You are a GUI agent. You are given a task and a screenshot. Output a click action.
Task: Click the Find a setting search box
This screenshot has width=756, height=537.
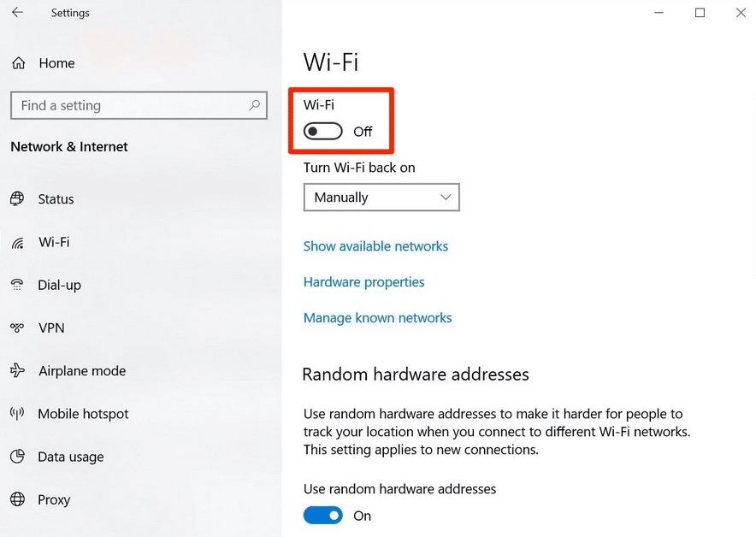139,105
